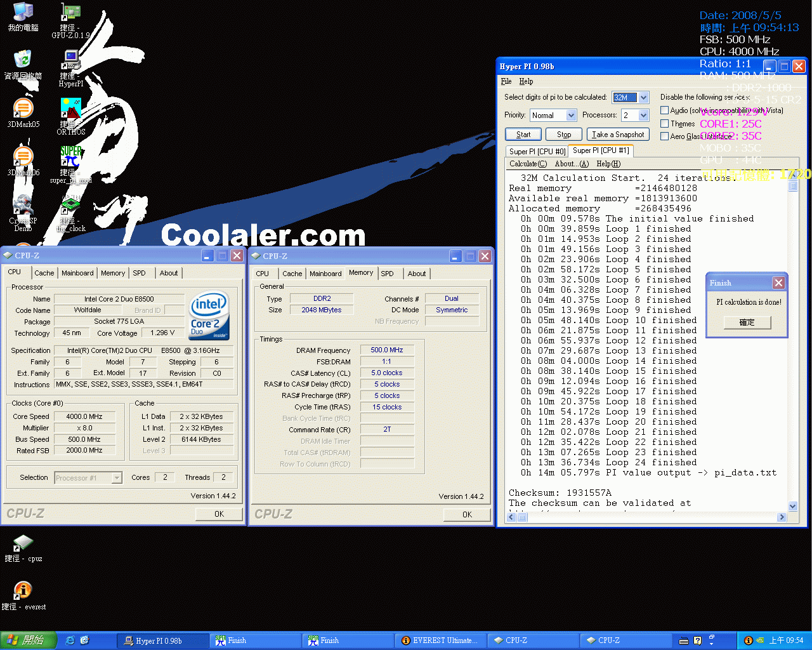This screenshot has height=650, width=812.
Task: Toggle the Themes checkbox in Hyper PI
Action: tap(664, 123)
